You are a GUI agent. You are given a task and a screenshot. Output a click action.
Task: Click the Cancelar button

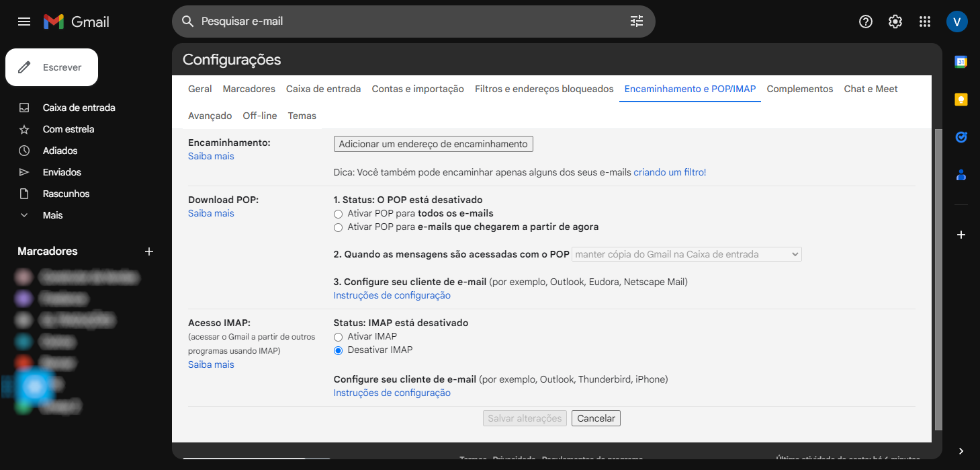coord(596,418)
